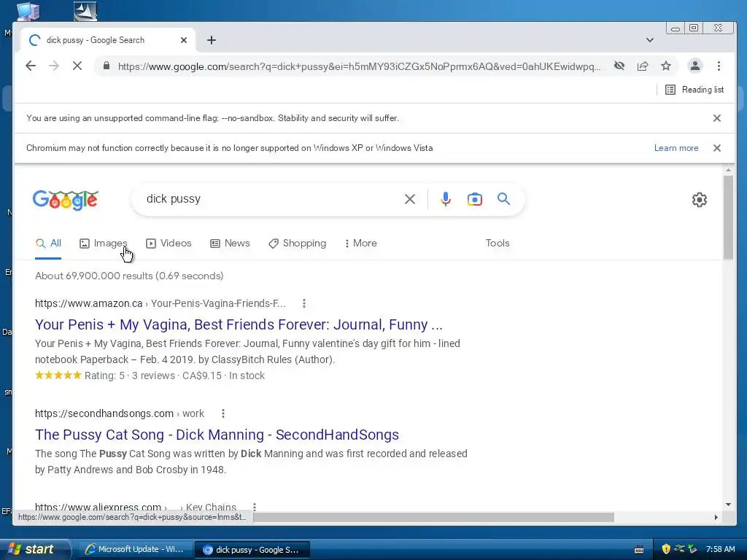Screen dimensions: 747x560
Task: Open Google settings gear
Action: pyautogui.click(x=700, y=200)
